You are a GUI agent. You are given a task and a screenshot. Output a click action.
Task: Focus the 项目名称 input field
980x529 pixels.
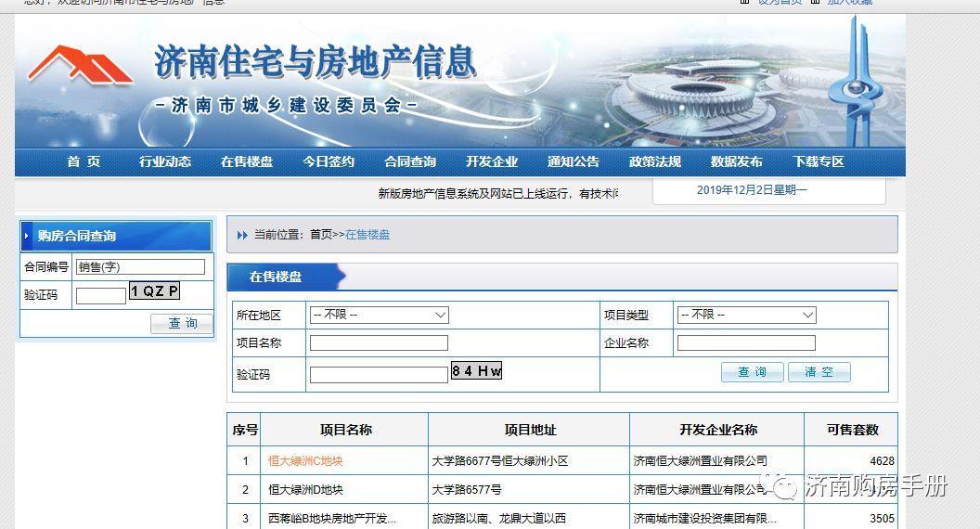[x=379, y=343]
